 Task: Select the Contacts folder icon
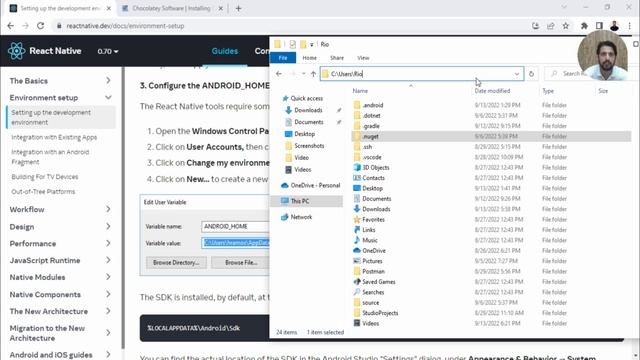click(x=357, y=178)
